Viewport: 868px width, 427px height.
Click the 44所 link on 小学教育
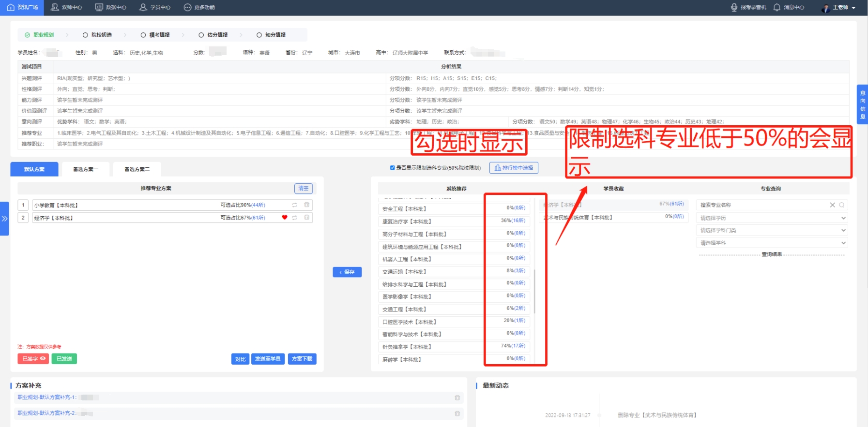tap(258, 205)
